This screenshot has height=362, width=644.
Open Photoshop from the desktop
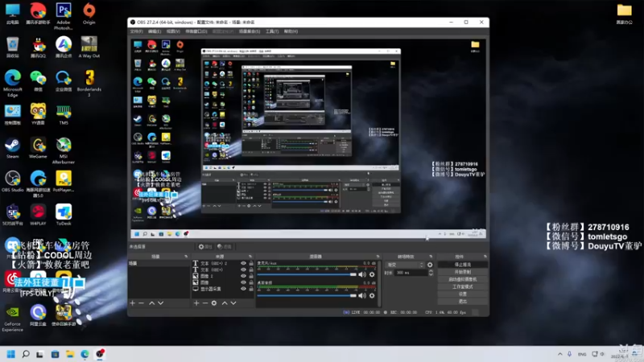click(x=64, y=16)
